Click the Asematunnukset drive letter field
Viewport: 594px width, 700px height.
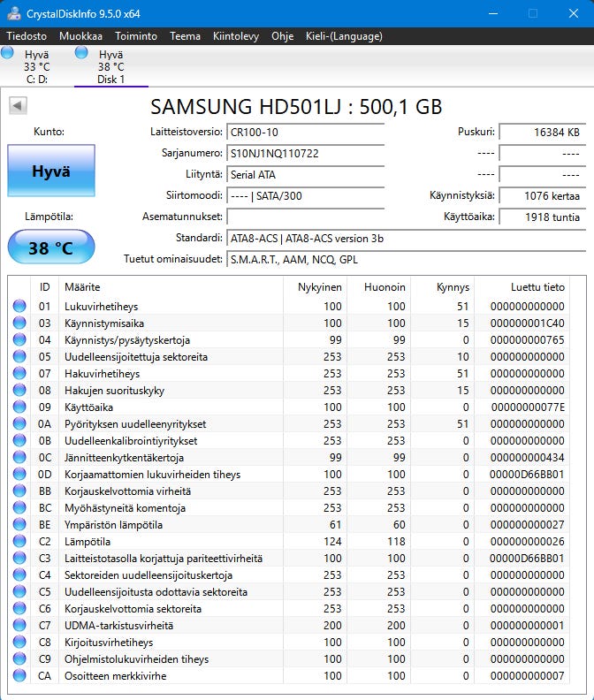305,217
